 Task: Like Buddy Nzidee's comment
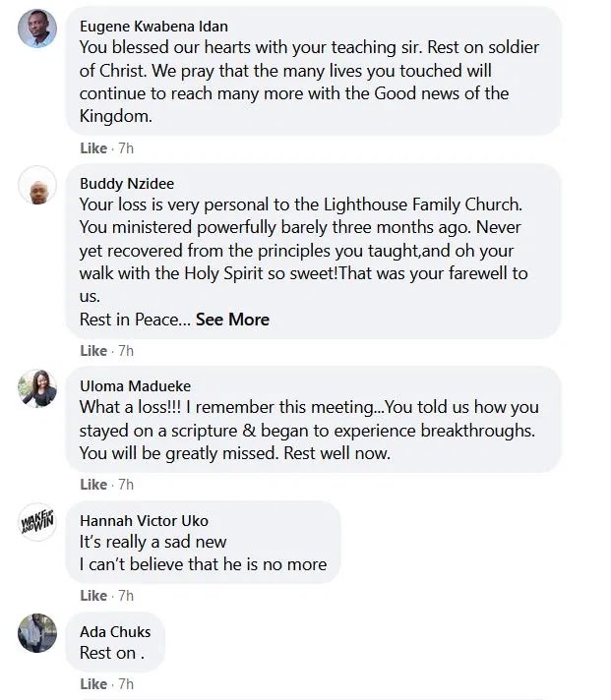(x=93, y=351)
